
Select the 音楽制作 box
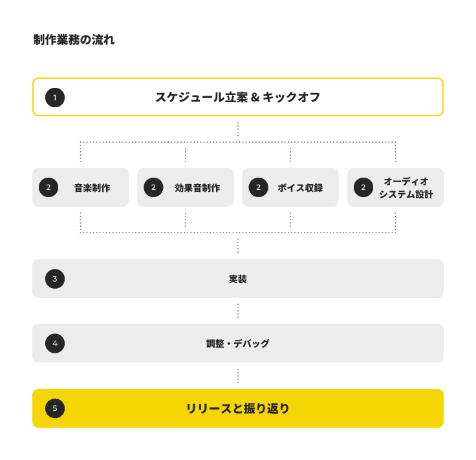(80, 187)
